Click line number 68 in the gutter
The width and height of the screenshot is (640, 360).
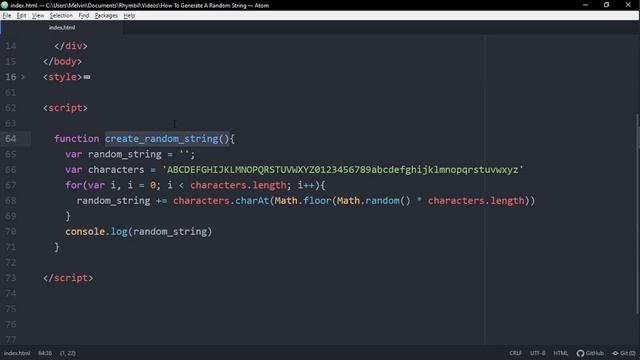point(11,201)
